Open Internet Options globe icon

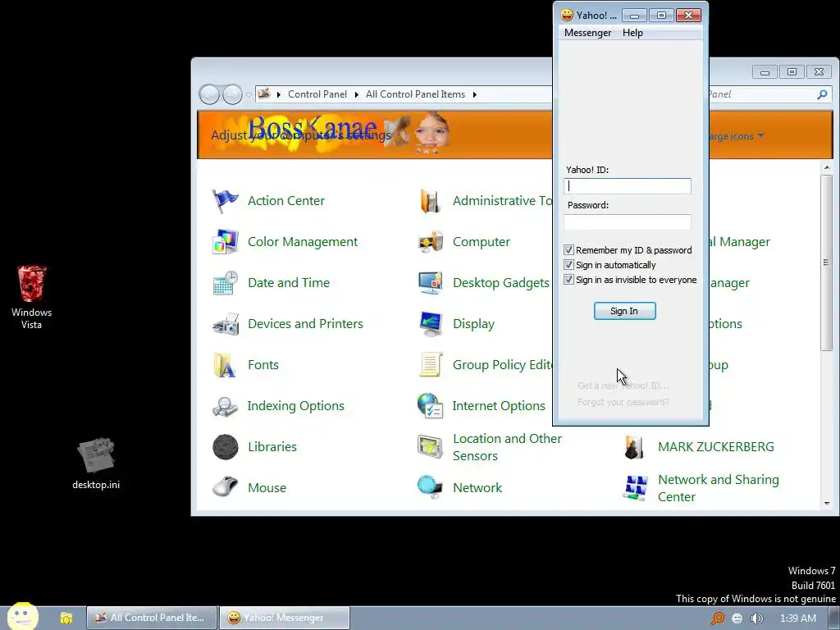(430, 406)
